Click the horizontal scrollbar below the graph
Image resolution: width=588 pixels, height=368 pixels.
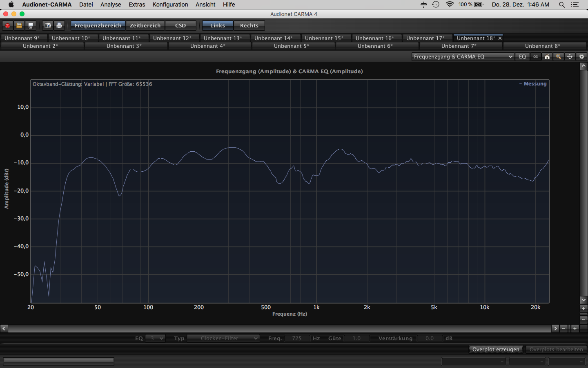(x=280, y=328)
